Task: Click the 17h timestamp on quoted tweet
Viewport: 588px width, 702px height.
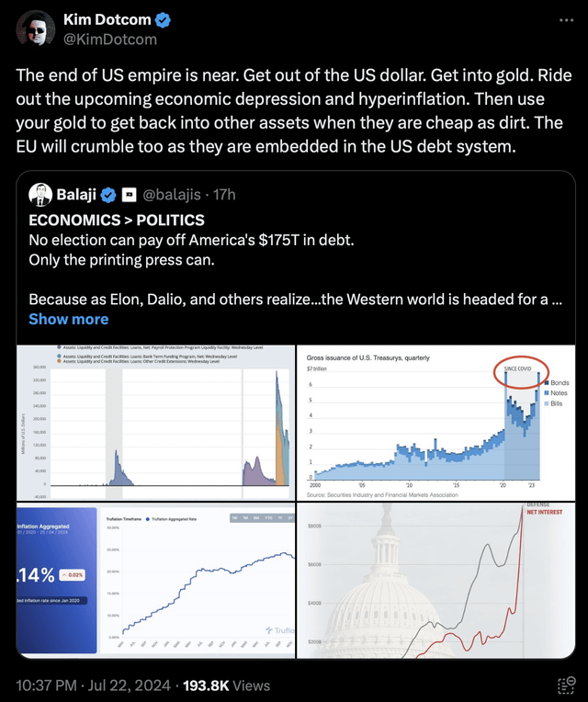Action: click(223, 195)
